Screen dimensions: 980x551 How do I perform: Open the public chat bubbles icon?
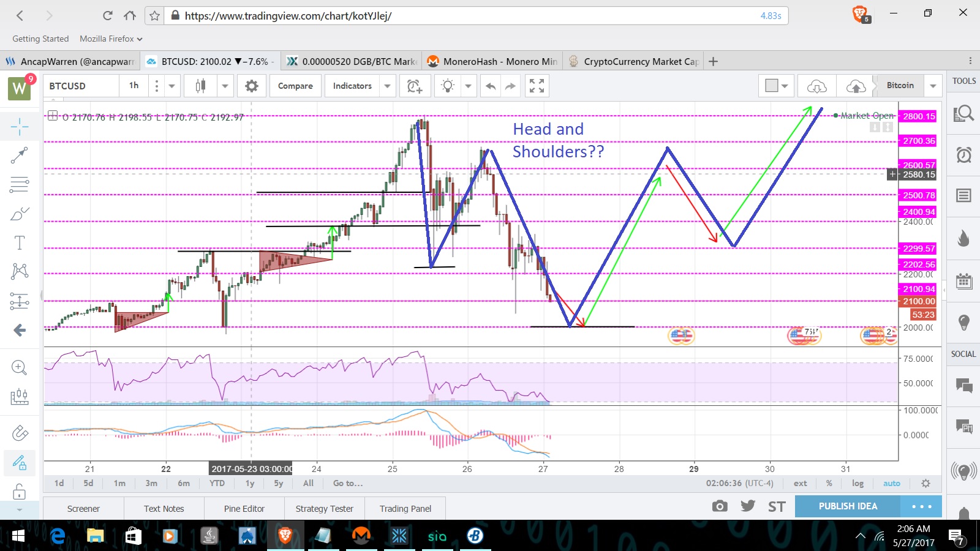(x=963, y=385)
